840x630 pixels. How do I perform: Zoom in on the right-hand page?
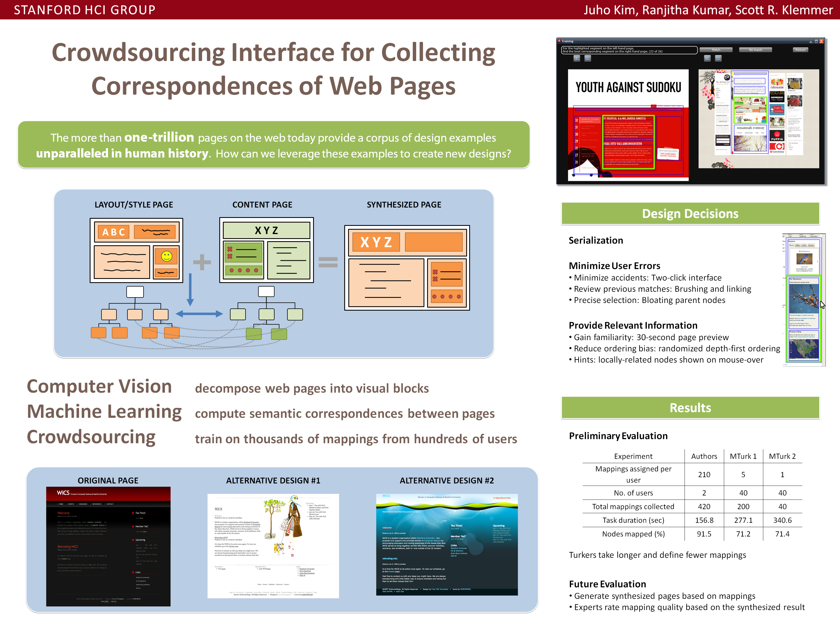707,58
